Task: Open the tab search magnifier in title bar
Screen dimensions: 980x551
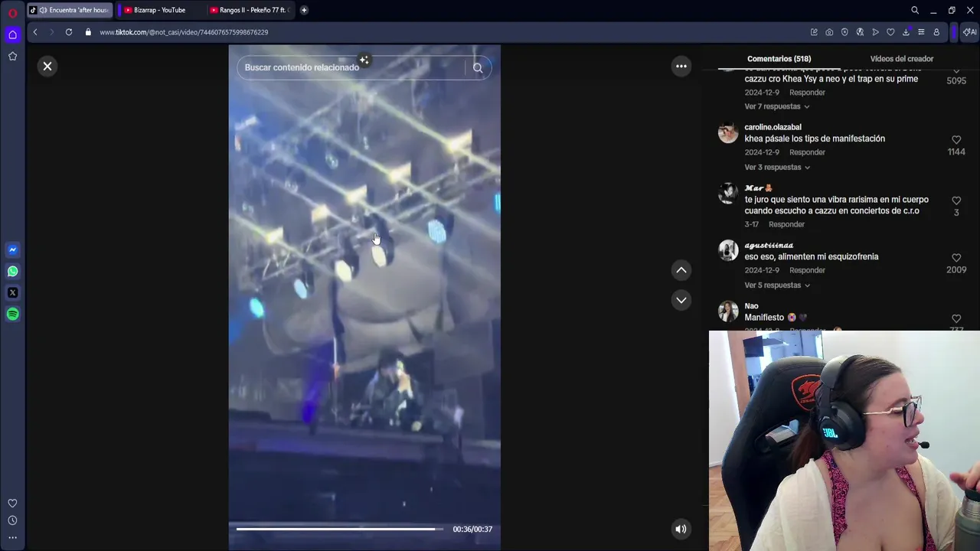Action: (x=914, y=10)
